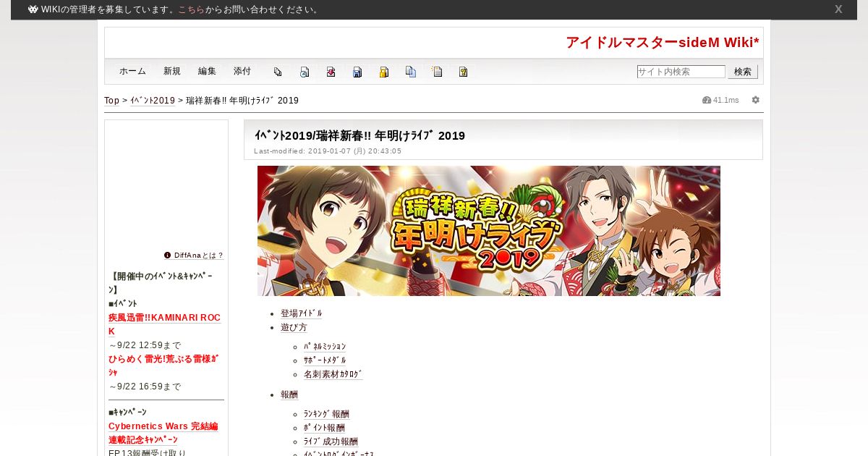Open the help question-mark document icon
The image size is (868, 456).
coord(464,72)
